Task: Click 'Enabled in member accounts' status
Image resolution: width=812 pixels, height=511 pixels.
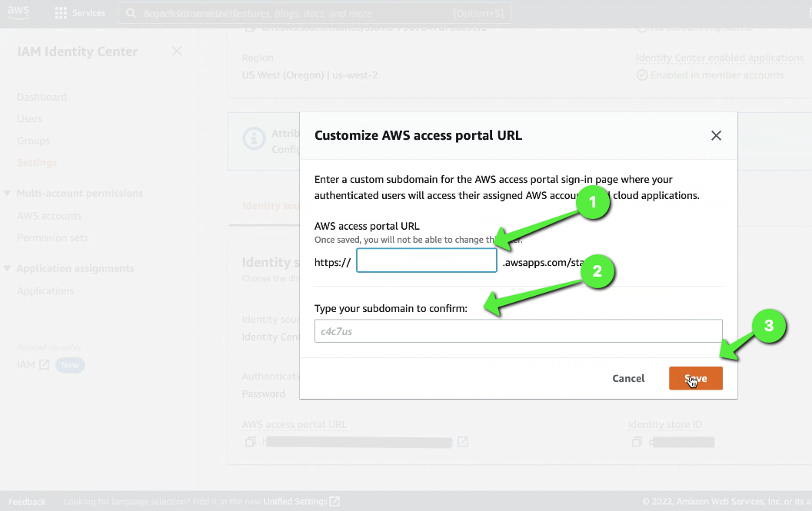Action: click(x=717, y=75)
